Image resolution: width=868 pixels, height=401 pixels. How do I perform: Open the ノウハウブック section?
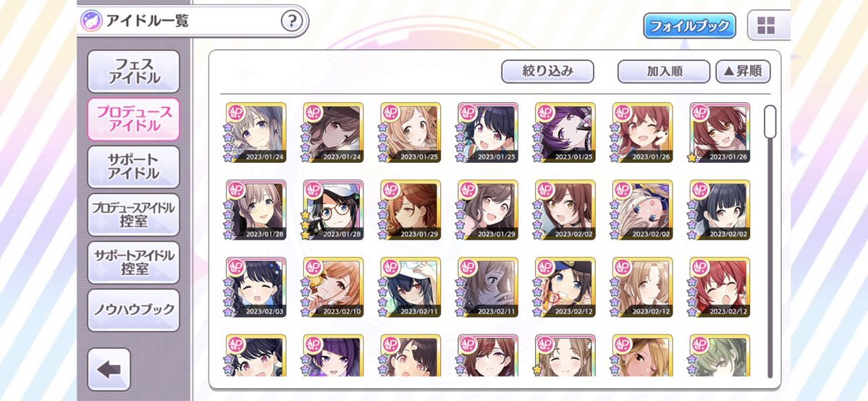click(133, 311)
